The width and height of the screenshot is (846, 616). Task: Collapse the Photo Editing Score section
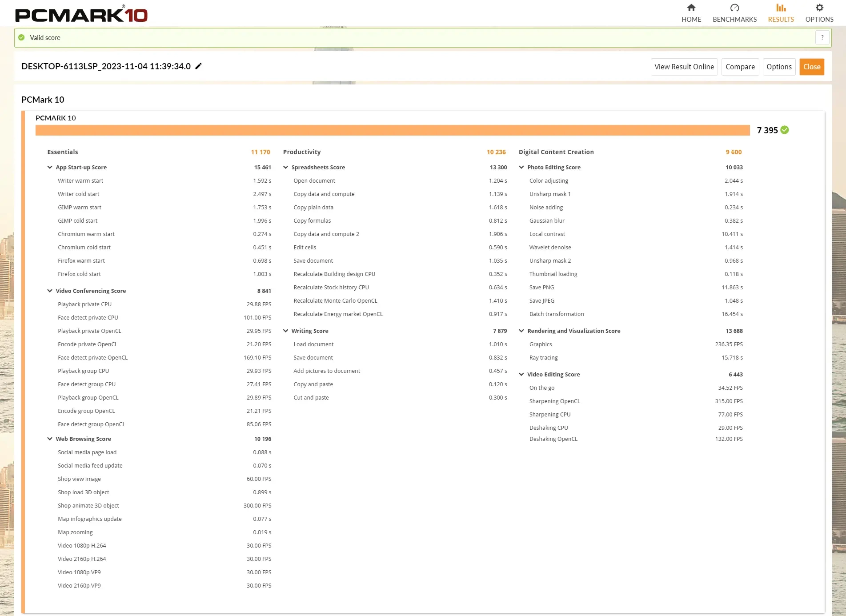click(x=521, y=168)
